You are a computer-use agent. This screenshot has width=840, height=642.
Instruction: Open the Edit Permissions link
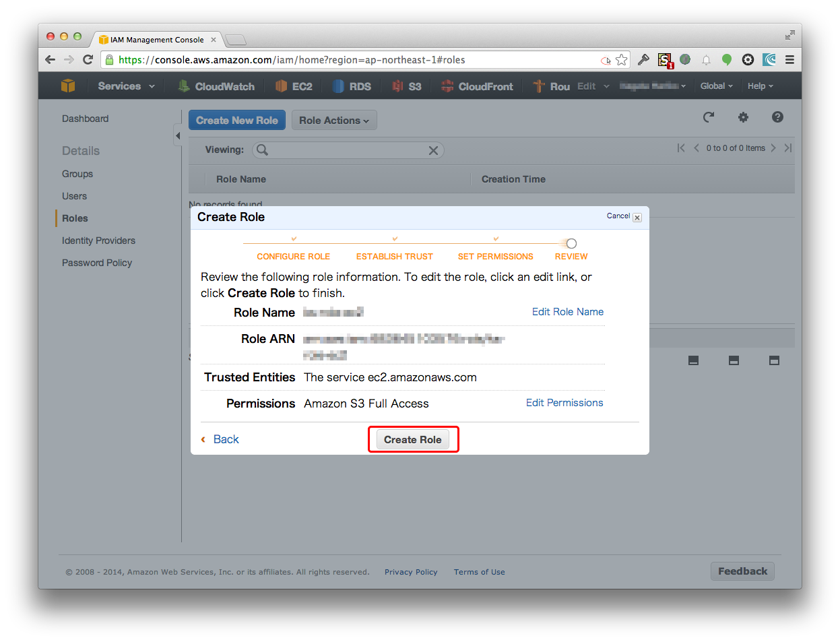point(564,402)
